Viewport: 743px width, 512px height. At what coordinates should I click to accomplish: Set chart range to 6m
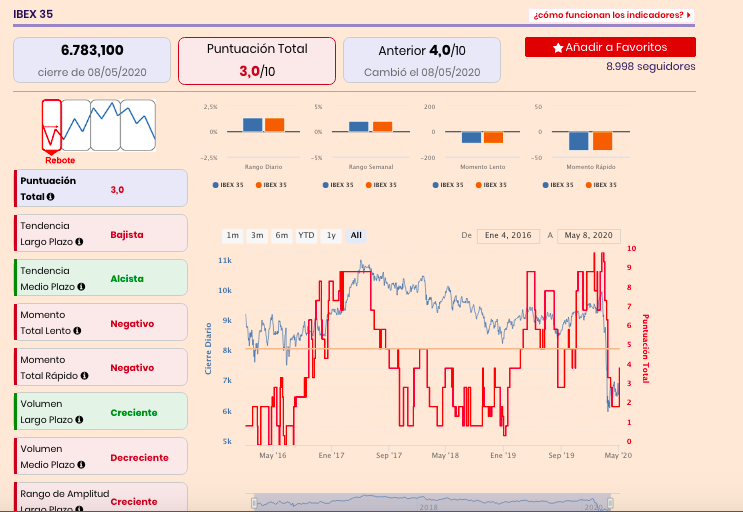tap(282, 235)
